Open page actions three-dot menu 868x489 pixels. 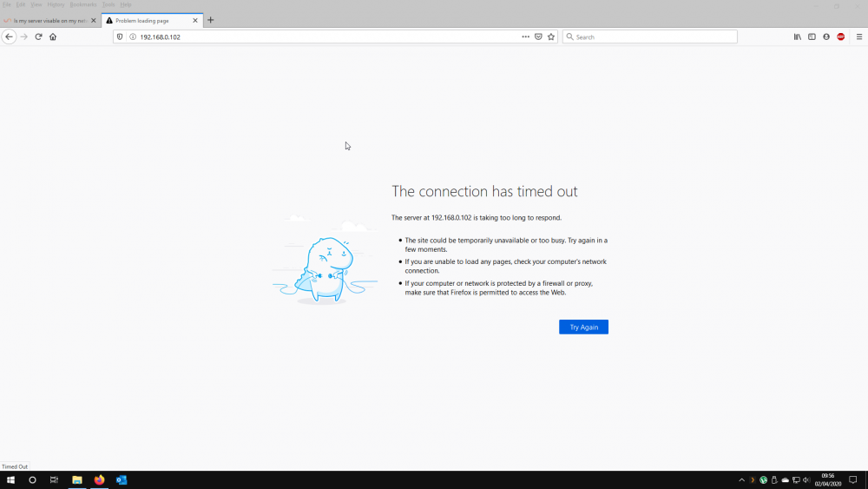(525, 36)
